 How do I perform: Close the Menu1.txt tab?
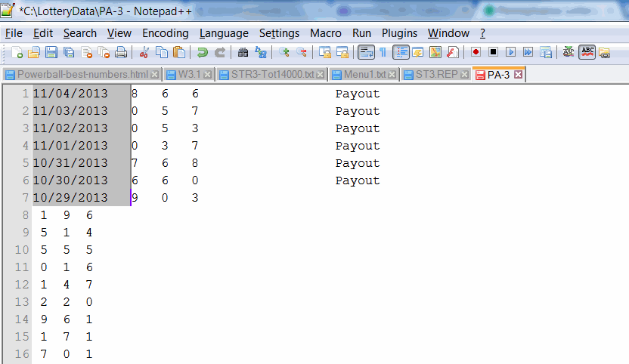(392, 75)
